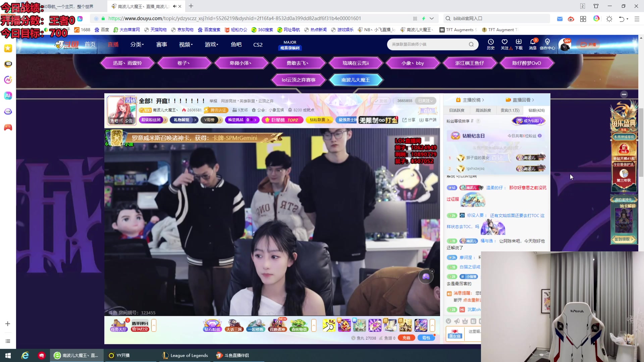Open the 一起修炼 game icon
644x362 pixels.
(256, 325)
